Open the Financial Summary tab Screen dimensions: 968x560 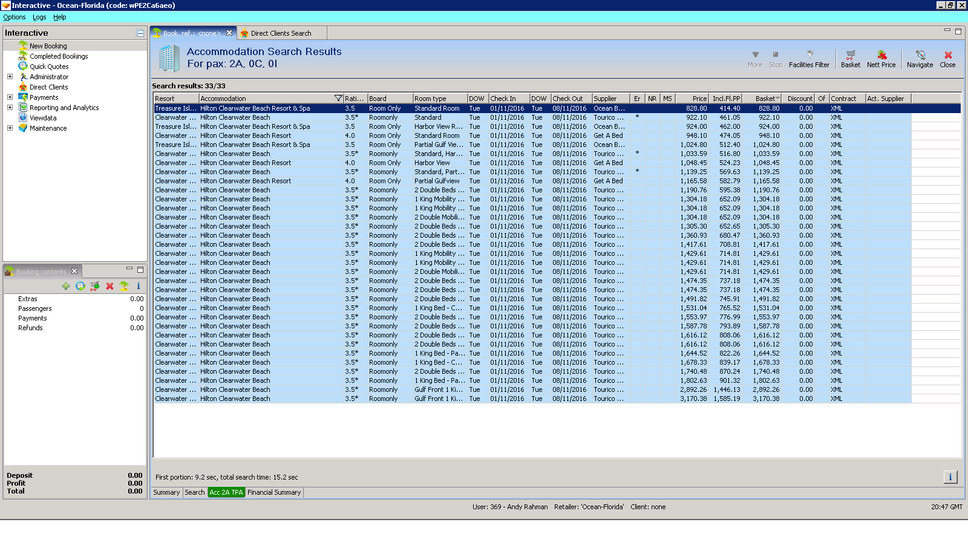274,492
